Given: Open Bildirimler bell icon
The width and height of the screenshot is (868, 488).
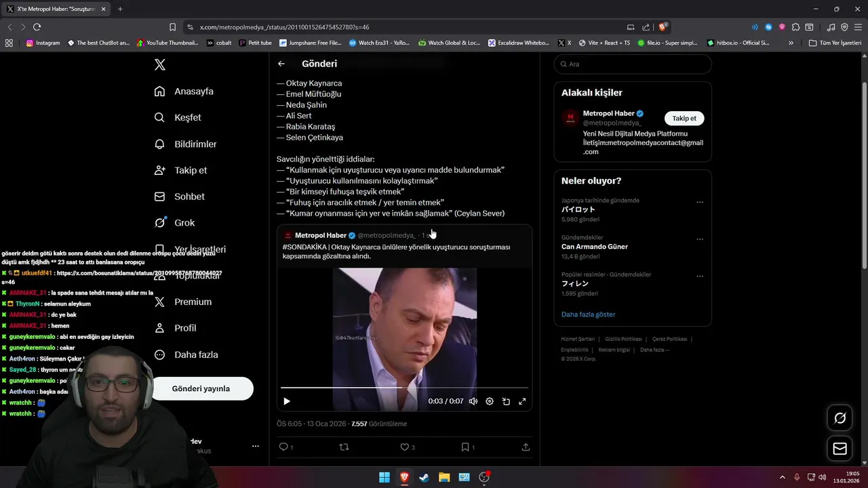Looking at the screenshot, I should 159,144.
